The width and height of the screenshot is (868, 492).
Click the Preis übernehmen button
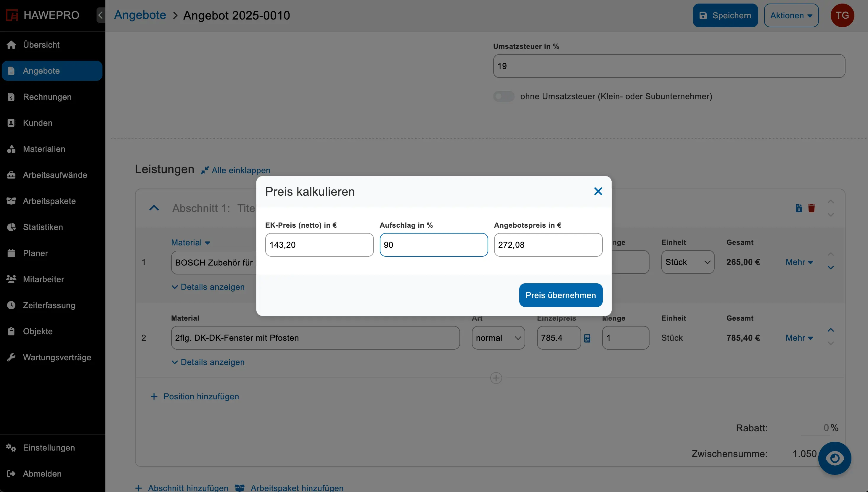pos(560,295)
